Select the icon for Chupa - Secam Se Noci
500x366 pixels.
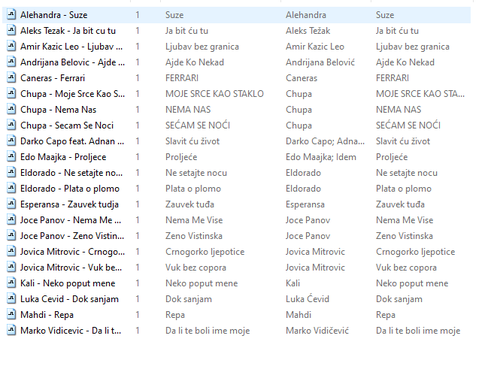tap(11, 125)
